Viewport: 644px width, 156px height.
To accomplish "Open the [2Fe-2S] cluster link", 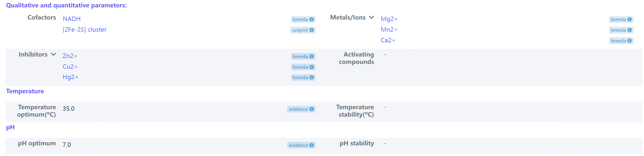I will coord(85,30).
